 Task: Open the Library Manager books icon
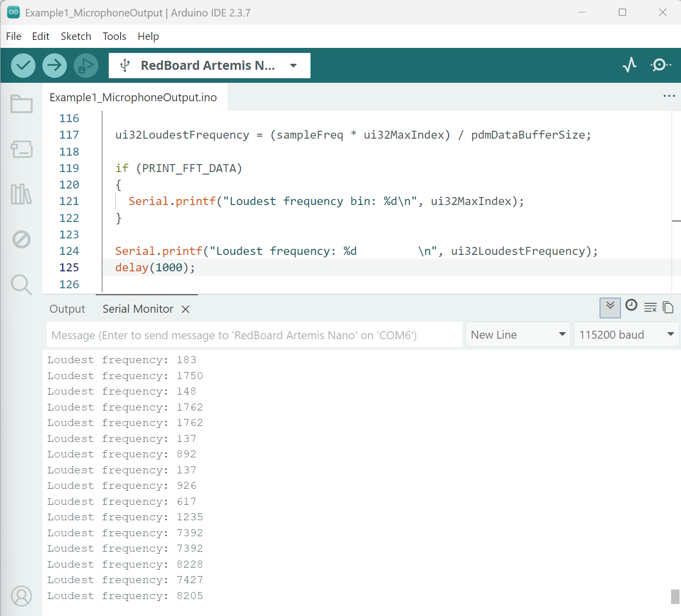click(21, 194)
